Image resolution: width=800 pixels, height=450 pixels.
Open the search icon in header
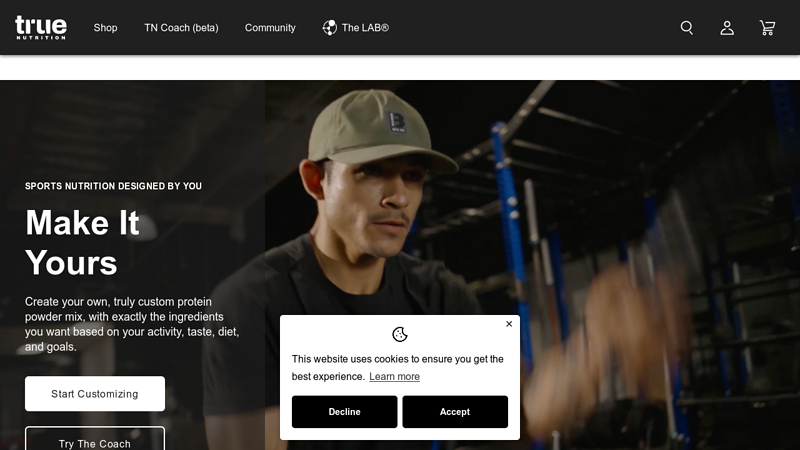[x=687, y=28]
